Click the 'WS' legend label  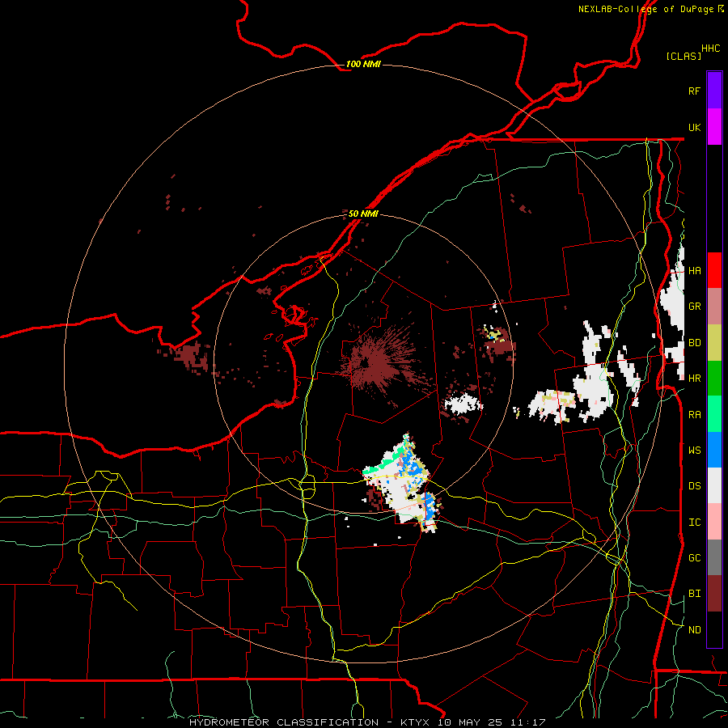[x=694, y=450]
